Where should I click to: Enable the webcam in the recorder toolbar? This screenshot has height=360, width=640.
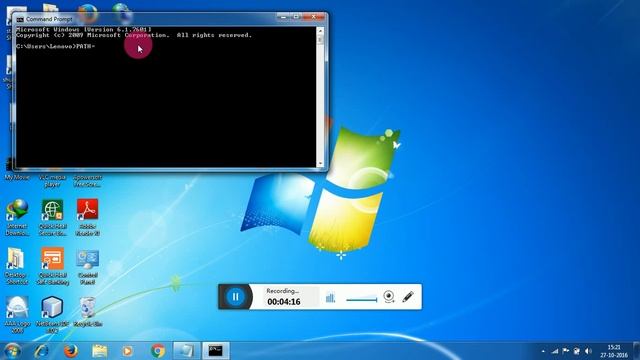tap(389, 297)
